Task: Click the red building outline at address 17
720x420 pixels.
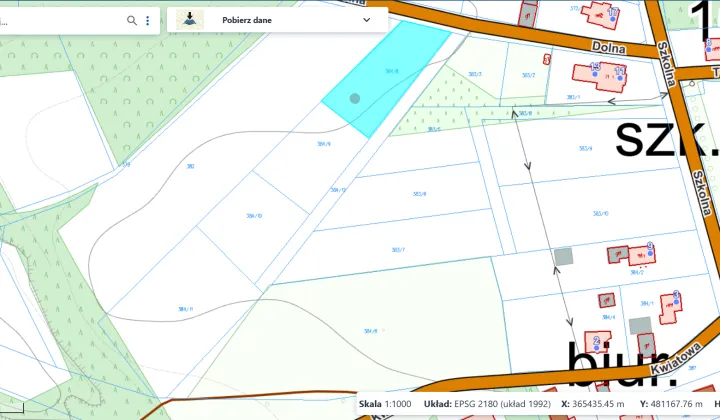Action: pyautogui.click(x=600, y=16)
